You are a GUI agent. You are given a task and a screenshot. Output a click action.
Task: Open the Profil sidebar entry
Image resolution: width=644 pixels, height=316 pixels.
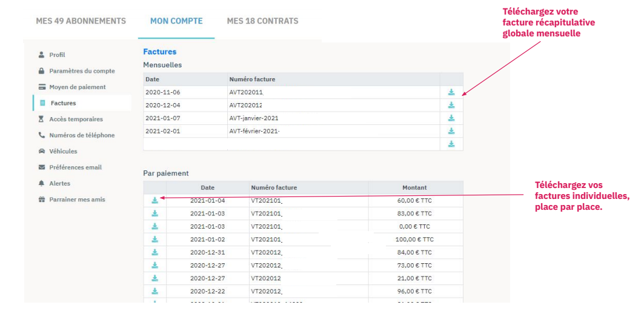pyautogui.click(x=57, y=55)
